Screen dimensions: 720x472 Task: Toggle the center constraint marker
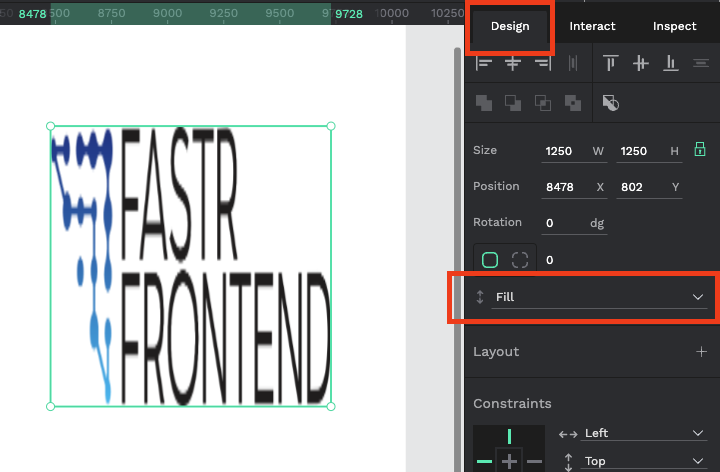pos(509,461)
